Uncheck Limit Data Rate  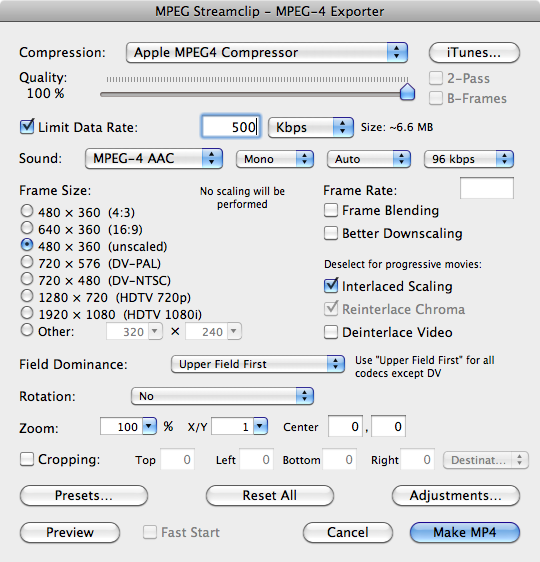tap(27, 127)
